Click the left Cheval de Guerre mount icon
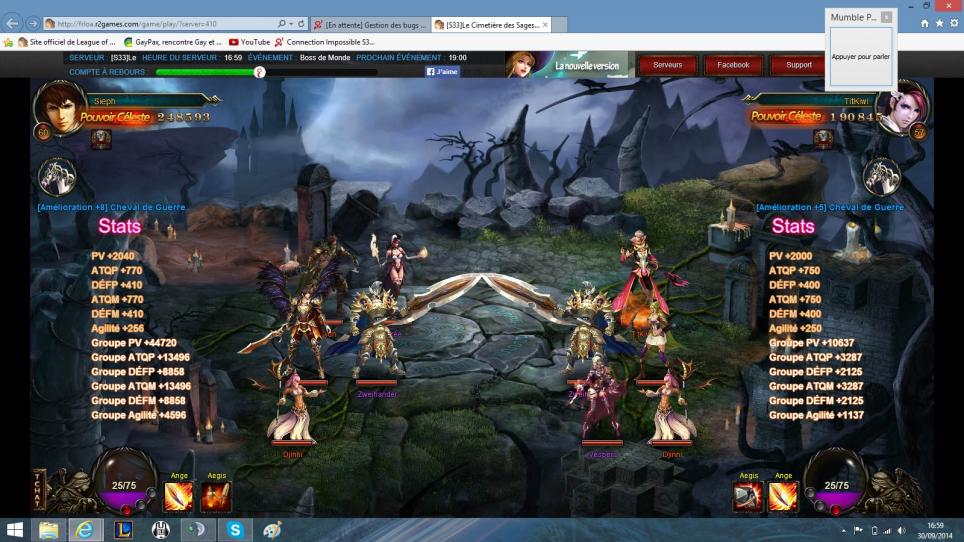The width and height of the screenshot is (964, 542). coord(57,177)
